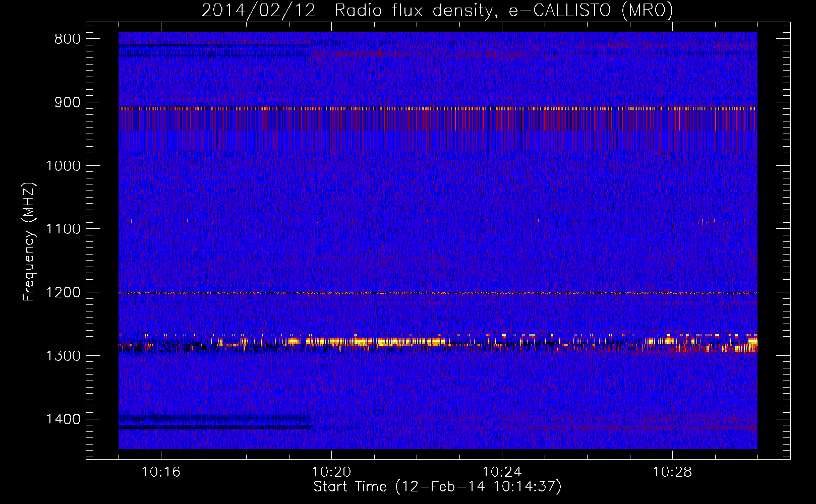Click the 10:20 time tick label
The image size is (816, 504).
[x=331, y=472]
